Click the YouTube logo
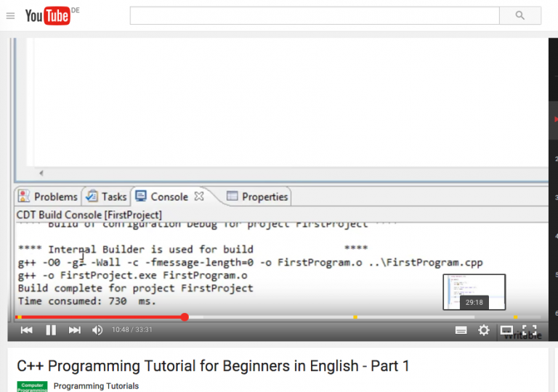Screen dimensions: 558x392 pyautogui.click(x=48, y=16)
